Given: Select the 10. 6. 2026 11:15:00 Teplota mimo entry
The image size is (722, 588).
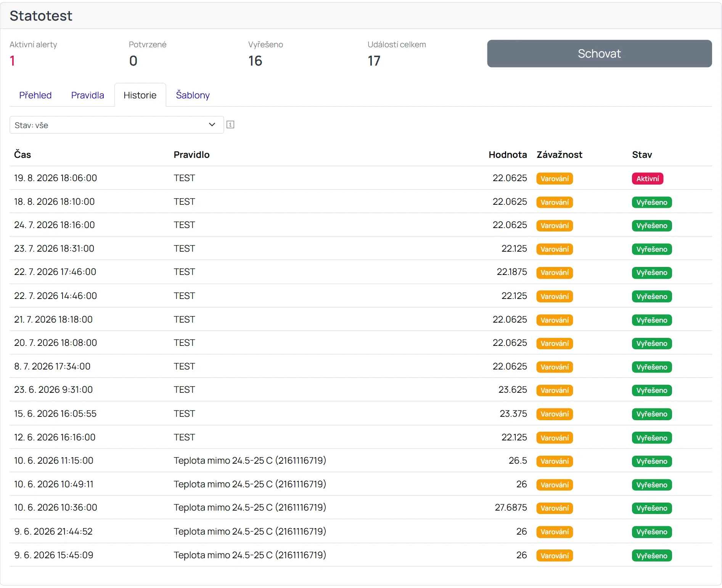Looking at the screenshot, I should [x=361, y=461].
